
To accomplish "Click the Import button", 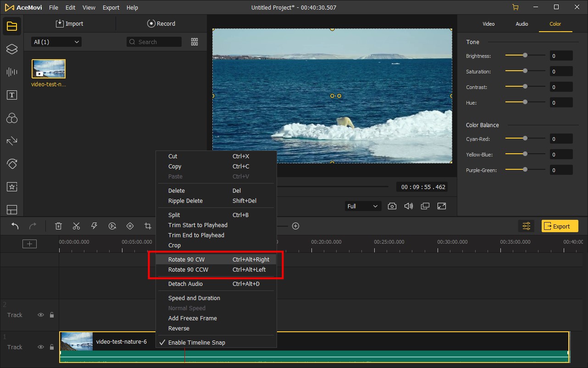I will [x=70, y=23].
